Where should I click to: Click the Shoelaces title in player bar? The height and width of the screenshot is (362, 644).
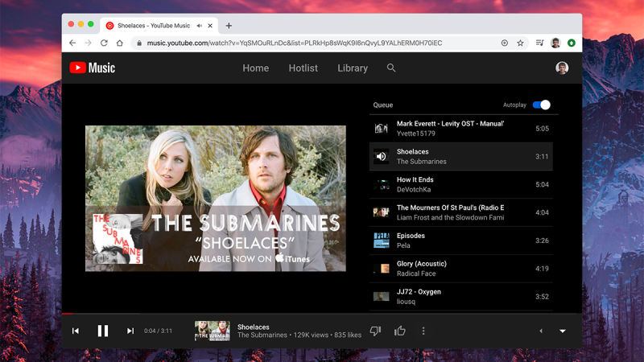254,327
